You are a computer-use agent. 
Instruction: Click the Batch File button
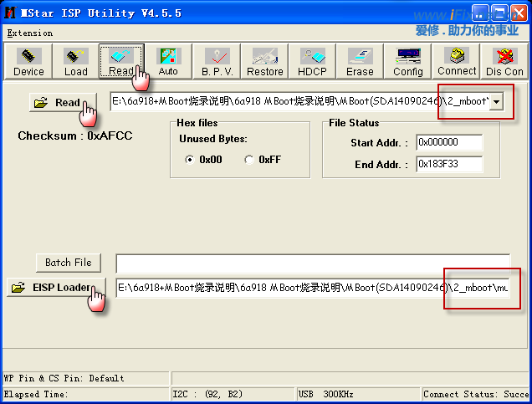pos(69,263)
